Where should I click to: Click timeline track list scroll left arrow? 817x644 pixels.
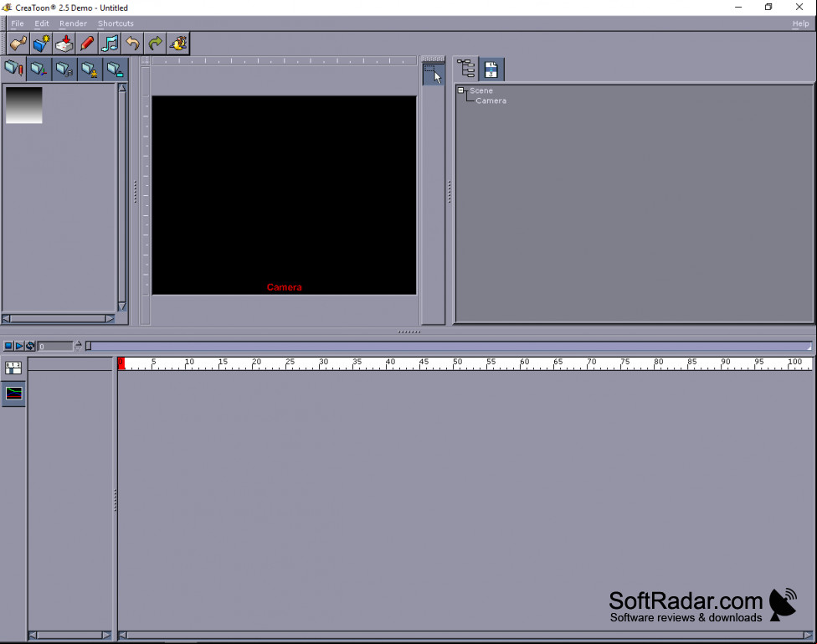tap(33, 635)
